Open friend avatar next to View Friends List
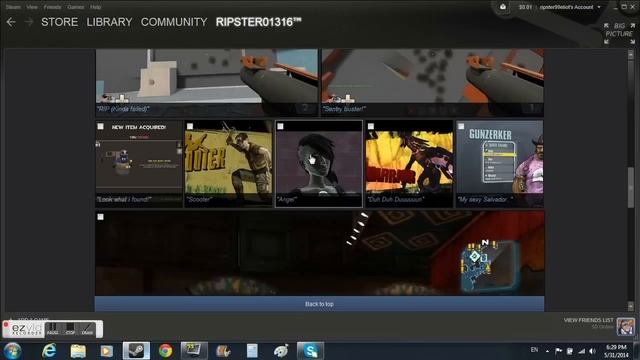This screenshot has width=640, height=360. [x=625, y=327]
